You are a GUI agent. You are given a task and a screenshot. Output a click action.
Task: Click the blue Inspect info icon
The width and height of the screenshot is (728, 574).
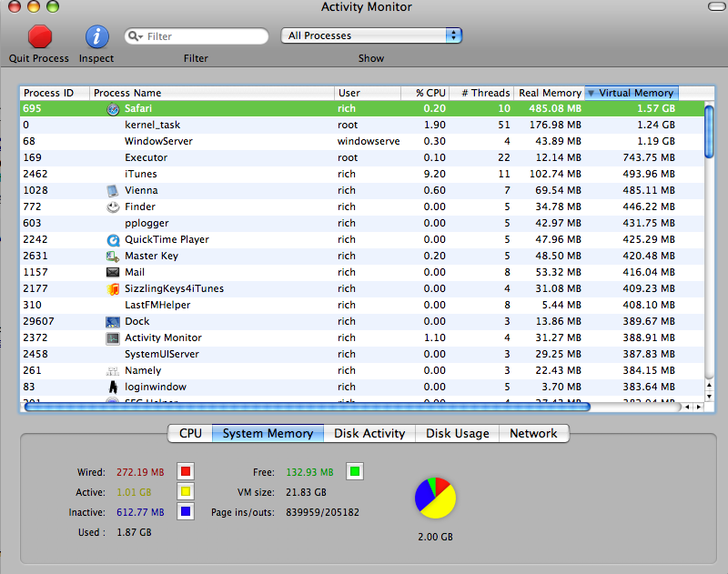96,36
